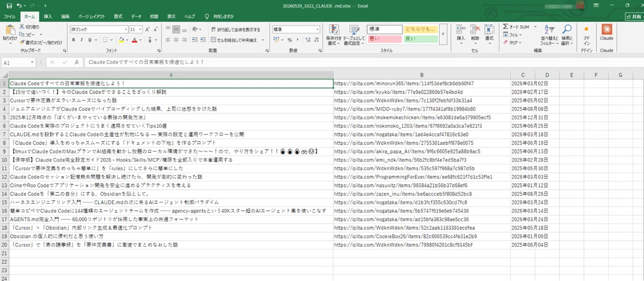
Task: Click cell with CLAUDE.mdを設計すると title
Action: click(171, 134)
